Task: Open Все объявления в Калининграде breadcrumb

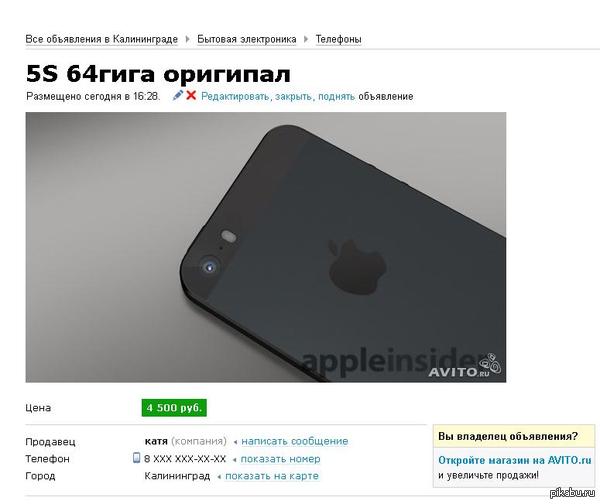Action: [x=101, y=39]
